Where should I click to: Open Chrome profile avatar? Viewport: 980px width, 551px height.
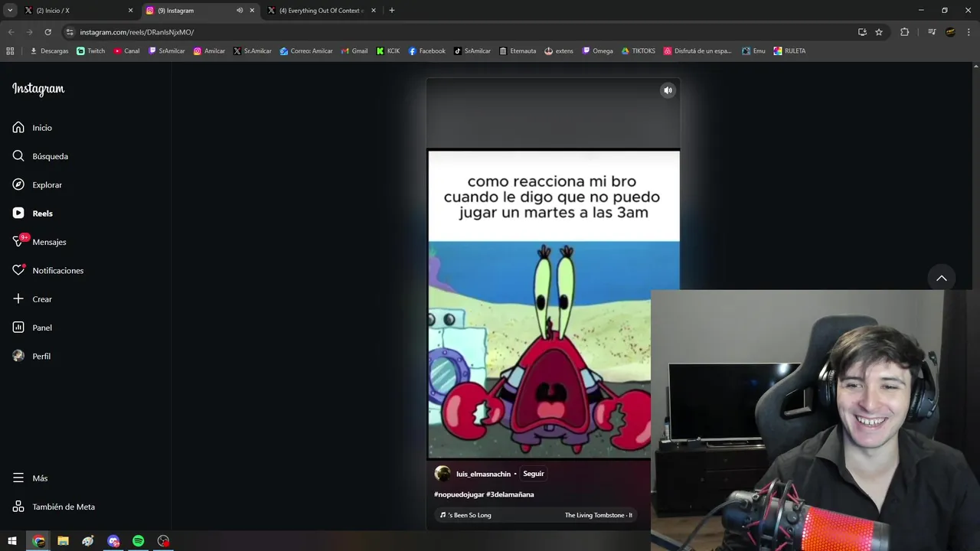click(950, 32)
